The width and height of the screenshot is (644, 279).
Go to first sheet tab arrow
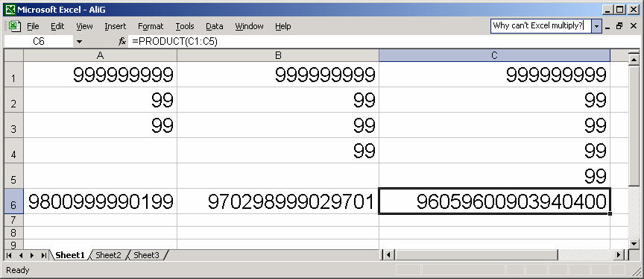[x=10, y=256]
